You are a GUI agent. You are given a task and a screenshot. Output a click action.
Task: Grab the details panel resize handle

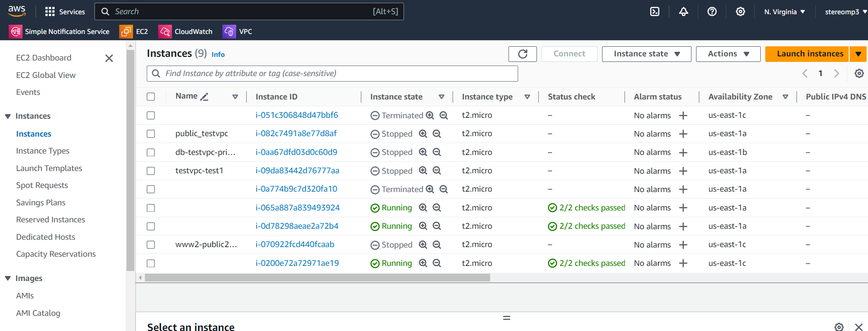[x=506, y=318]
